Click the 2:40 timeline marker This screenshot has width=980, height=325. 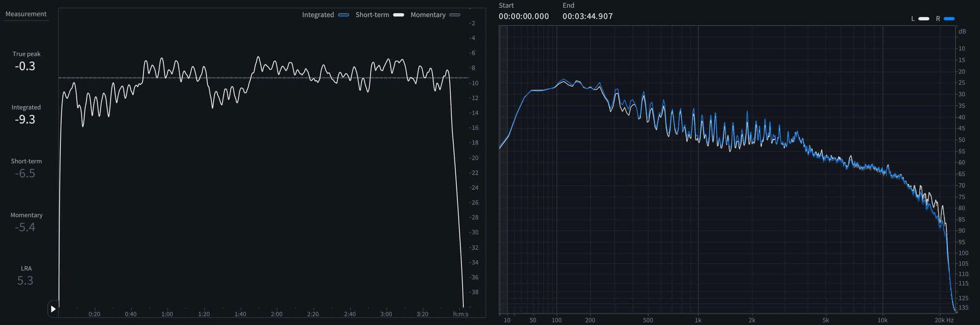pyautogui.click(x=350, y=314)
